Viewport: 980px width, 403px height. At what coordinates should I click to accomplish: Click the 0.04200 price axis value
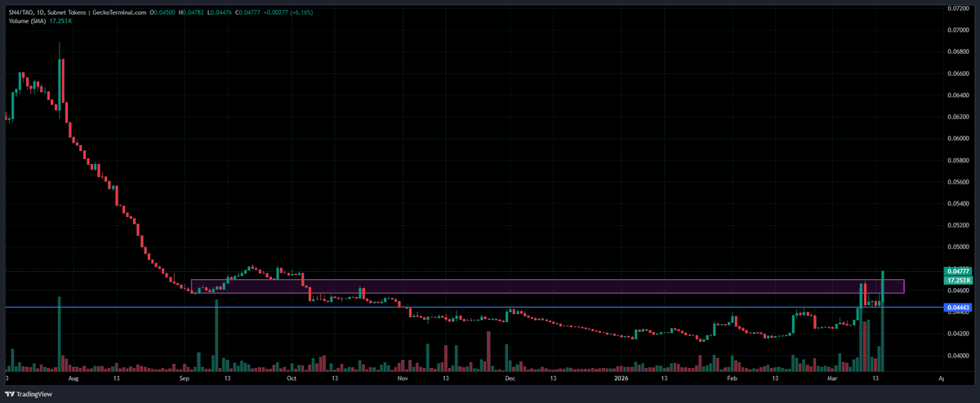point(957,334)
